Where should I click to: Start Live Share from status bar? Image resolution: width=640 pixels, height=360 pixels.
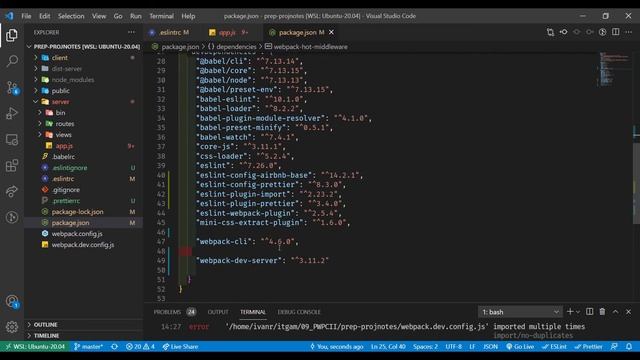(180, 347)
